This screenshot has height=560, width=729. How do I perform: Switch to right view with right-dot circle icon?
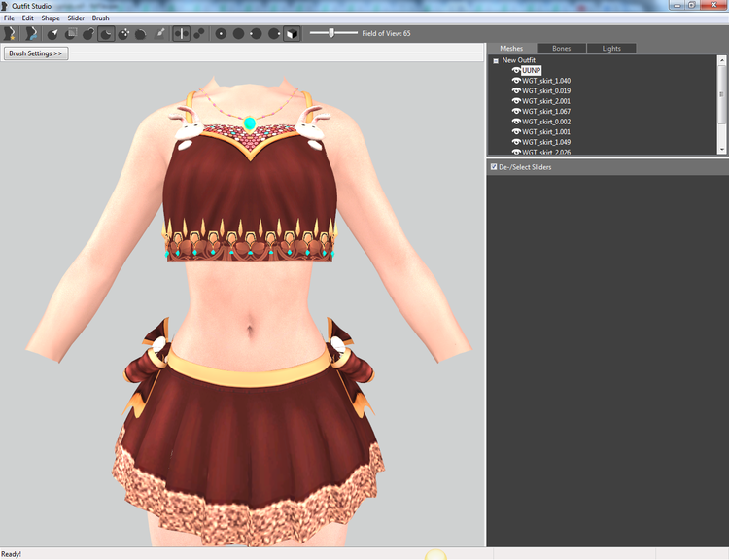click(x=274, y=33)
